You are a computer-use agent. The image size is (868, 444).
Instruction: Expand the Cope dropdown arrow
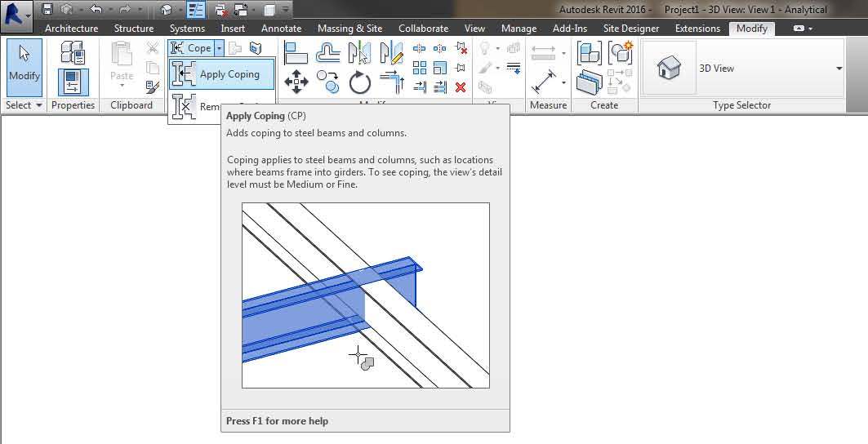pos(219,48)
